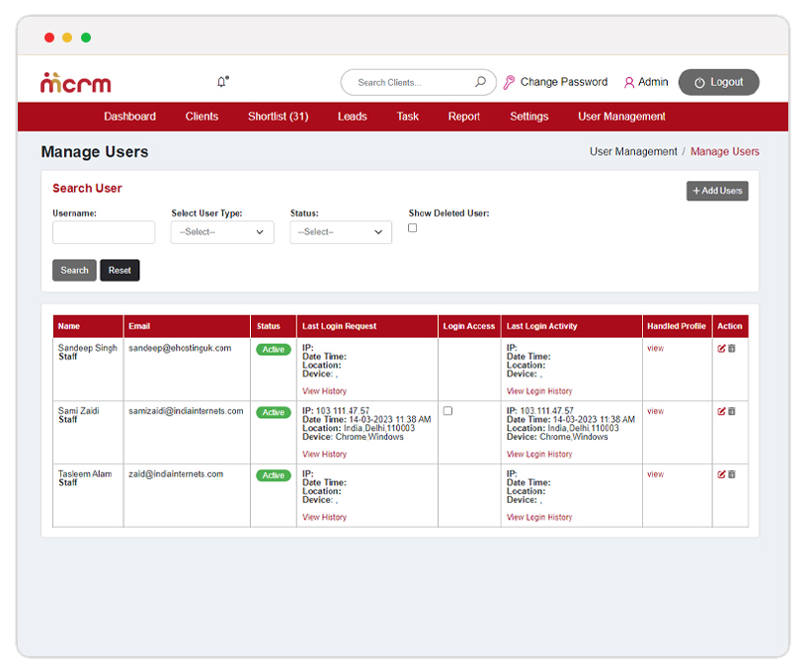Screen dimensions: 810x672
Task: Click the notification bell icon
Action: (x=221, y=82)
